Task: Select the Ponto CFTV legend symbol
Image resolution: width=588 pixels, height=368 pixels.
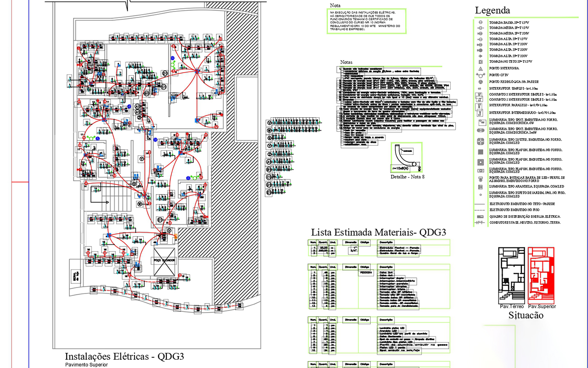Action: pyautogui.click(x=481, y=75)
